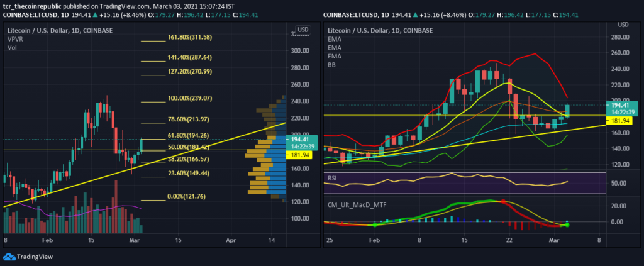Click the left chart title 'Litecoin / U.S. Dollar, 1D, COINBASE'
This screenshot has height=266, width=644.
pos(60,30)
